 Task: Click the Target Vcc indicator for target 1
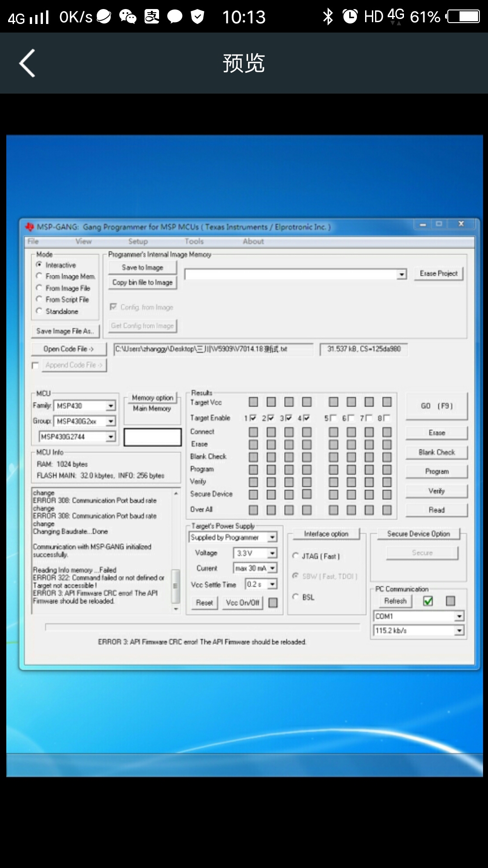coord(253,402)
